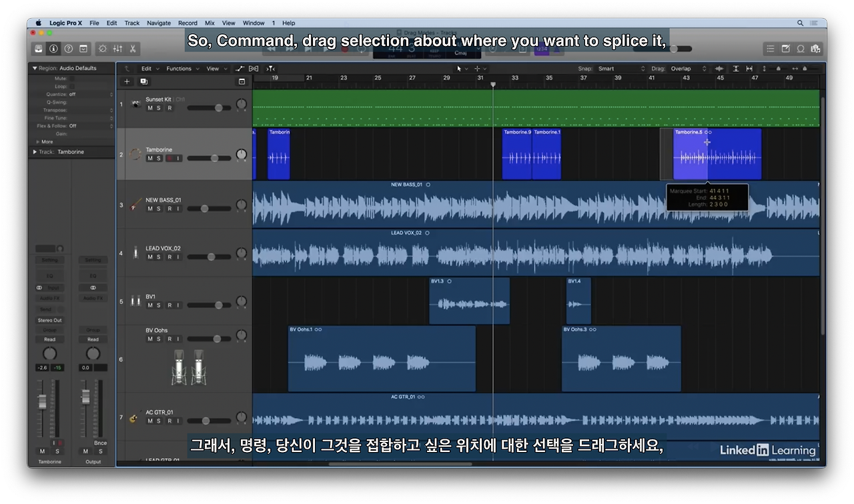
Task: Toggle the Inspector info icon
Action: [53, 49]
